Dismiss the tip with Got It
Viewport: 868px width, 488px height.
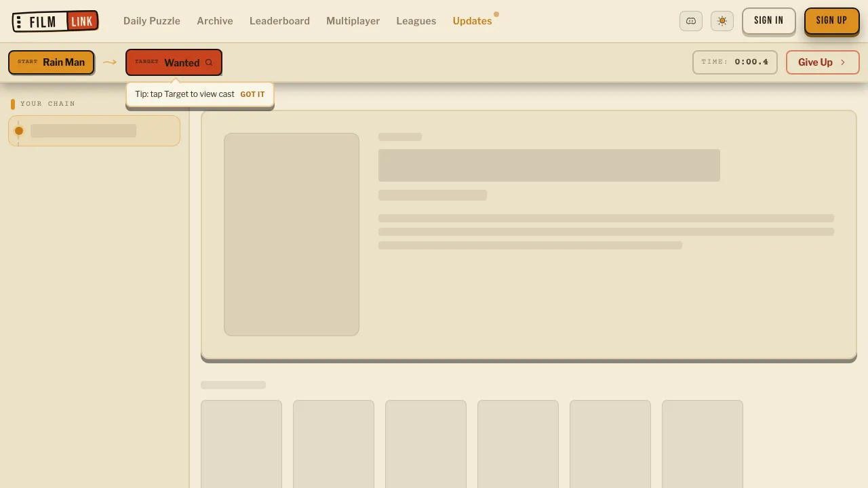coord(252,94)
